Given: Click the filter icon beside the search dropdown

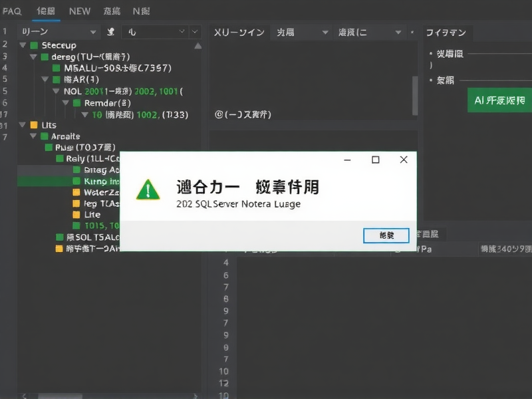Looking at the screenshot, I should [x=110, y=31].
